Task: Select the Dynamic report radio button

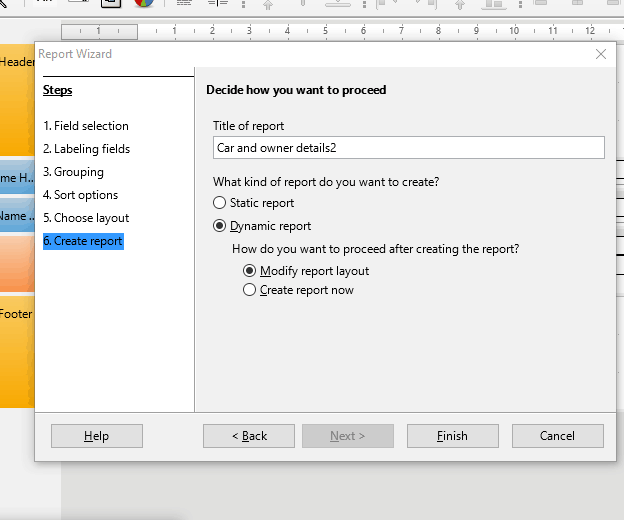Action: click(219, 226)
